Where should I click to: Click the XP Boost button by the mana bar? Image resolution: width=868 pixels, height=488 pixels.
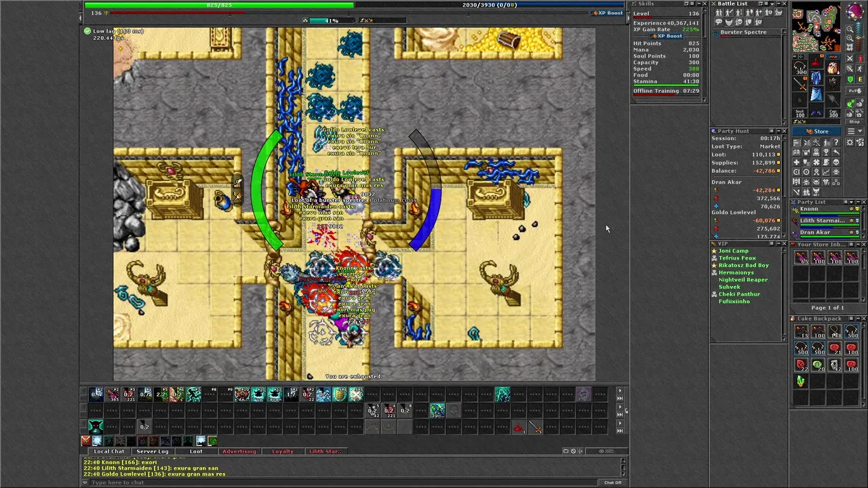(607, 13)
